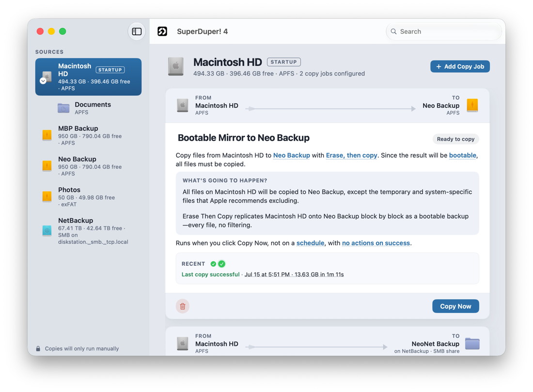This screenshot has width=533, height=392.
Task: Select NetBackup network share in sidebar
Action: [x=88, y=231]
